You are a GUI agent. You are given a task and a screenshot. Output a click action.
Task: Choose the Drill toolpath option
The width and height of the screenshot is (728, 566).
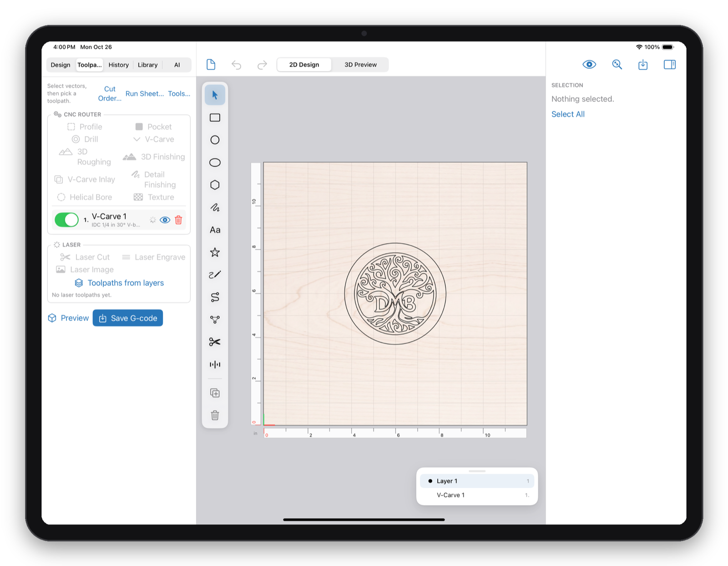click(x=85, y=139)
